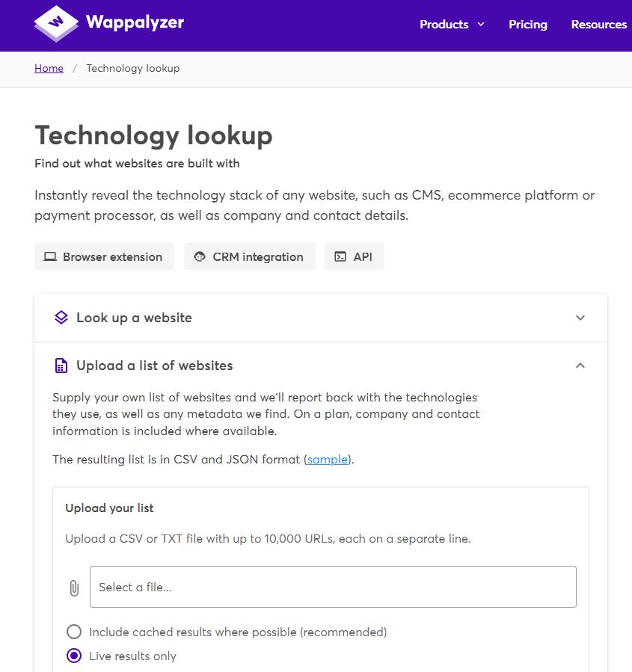Go to the Pricing page

[528, 25]
